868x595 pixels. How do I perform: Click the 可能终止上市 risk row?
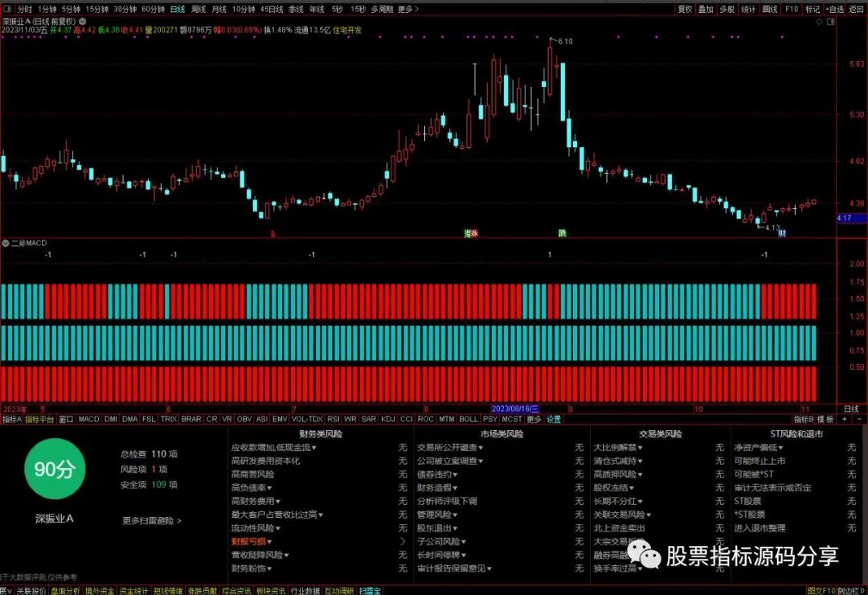[759, 461]
